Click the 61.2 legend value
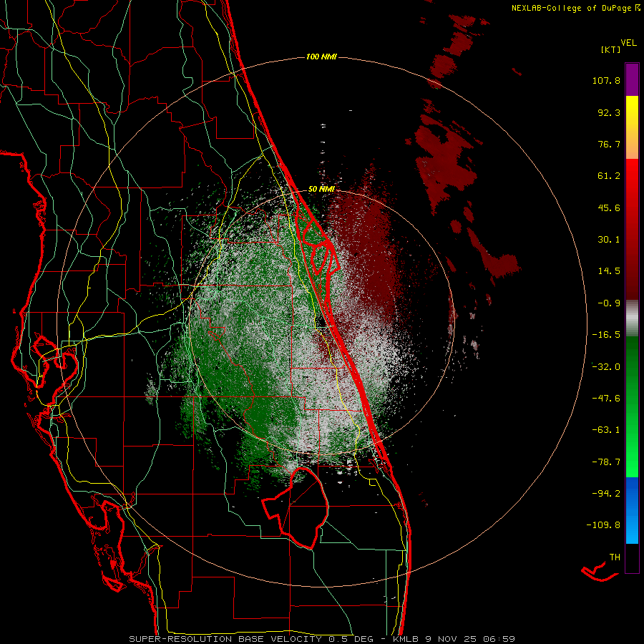Screen dimensions: 644x644 [609, 176]
